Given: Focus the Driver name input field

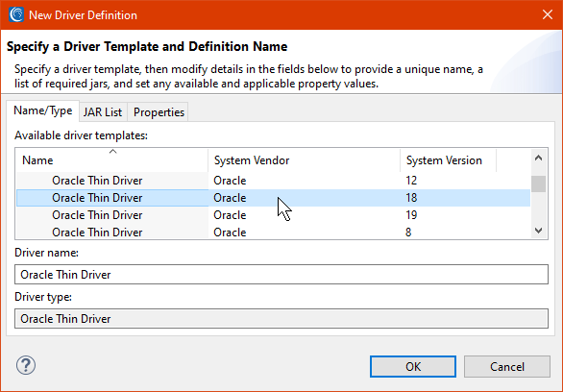Looking at the screenshot, I should click(281, 275).
